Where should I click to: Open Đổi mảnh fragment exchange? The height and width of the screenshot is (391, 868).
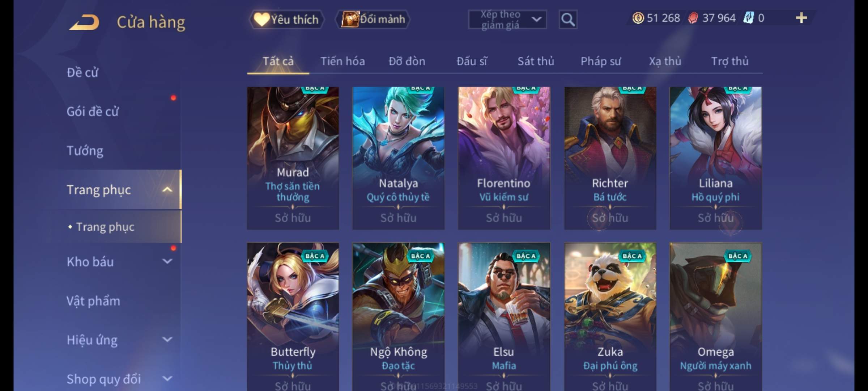click(373, 19)
